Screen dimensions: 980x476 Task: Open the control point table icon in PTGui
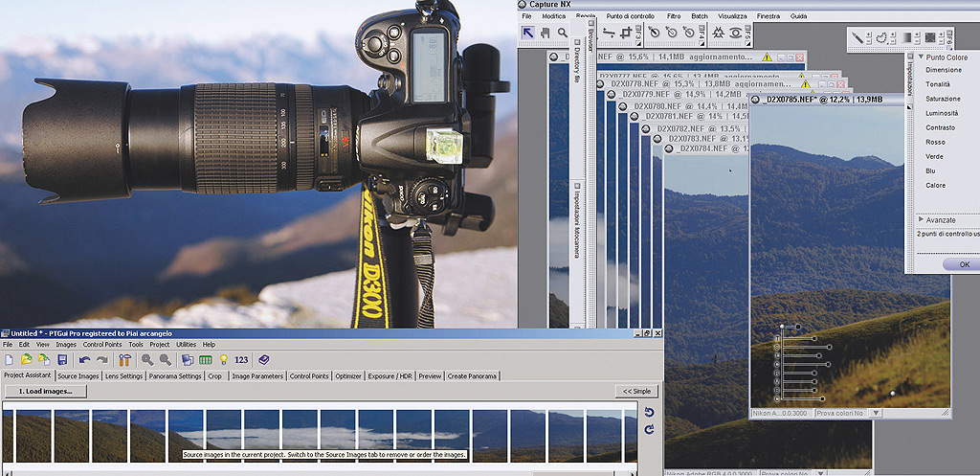click(206, 360)
